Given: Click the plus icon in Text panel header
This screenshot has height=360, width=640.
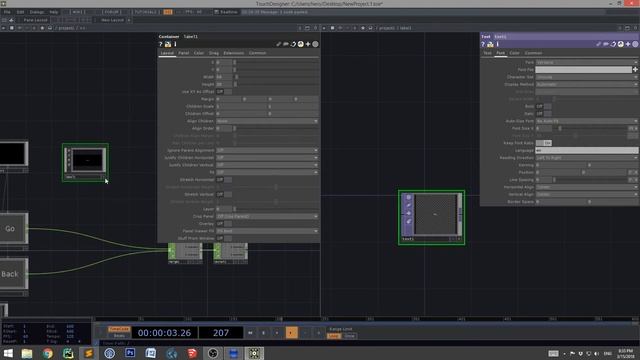Looking at the screenshot, I should tap(628, 44).
